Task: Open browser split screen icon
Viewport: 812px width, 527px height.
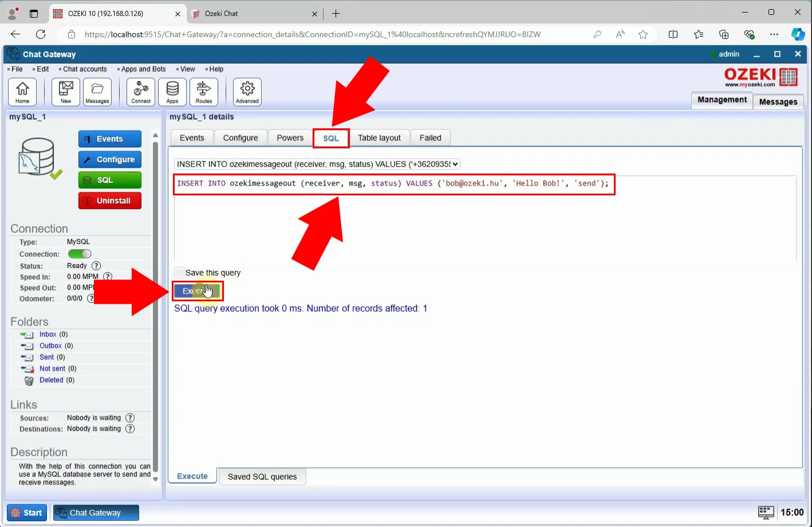Action: tap(673, 34)
